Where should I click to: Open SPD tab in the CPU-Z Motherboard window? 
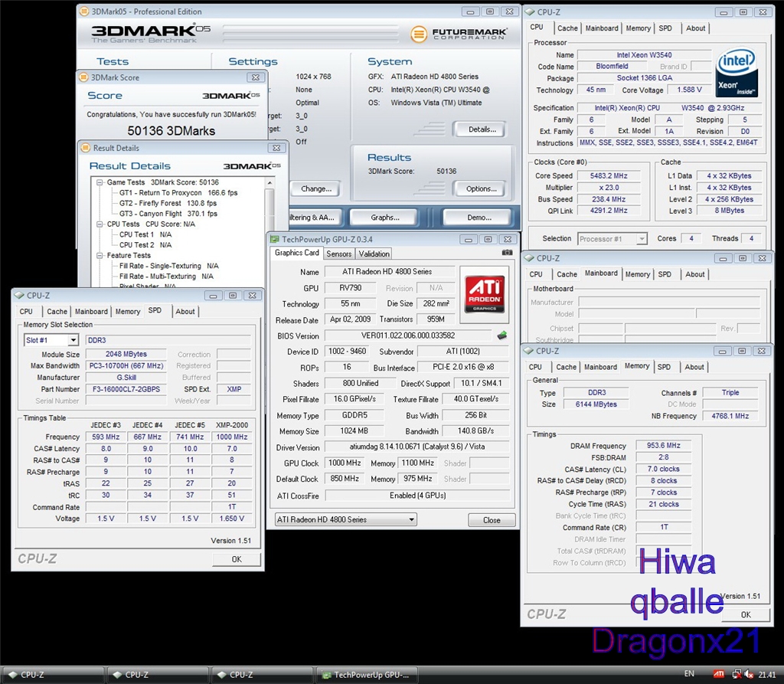pos(665,274)
